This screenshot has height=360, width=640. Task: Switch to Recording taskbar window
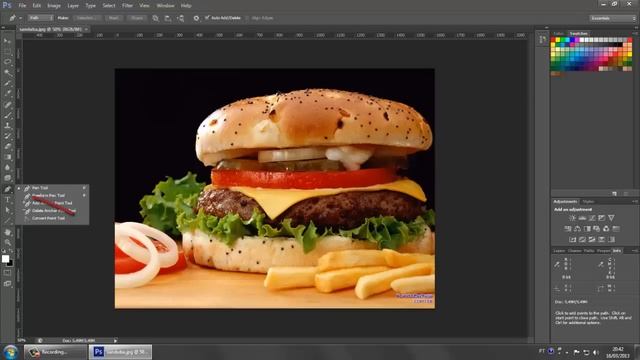click(x=56, y=352)
